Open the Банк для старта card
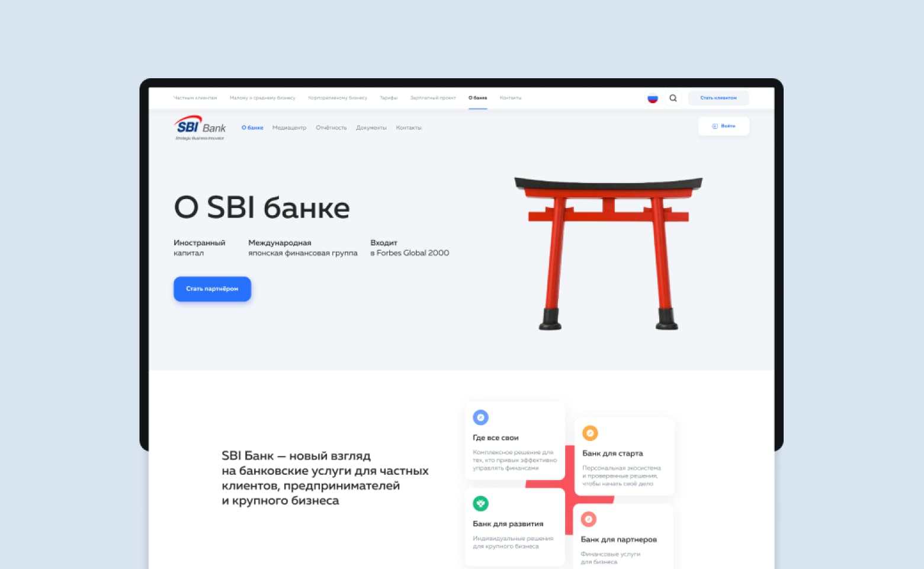 pos(624,456)
